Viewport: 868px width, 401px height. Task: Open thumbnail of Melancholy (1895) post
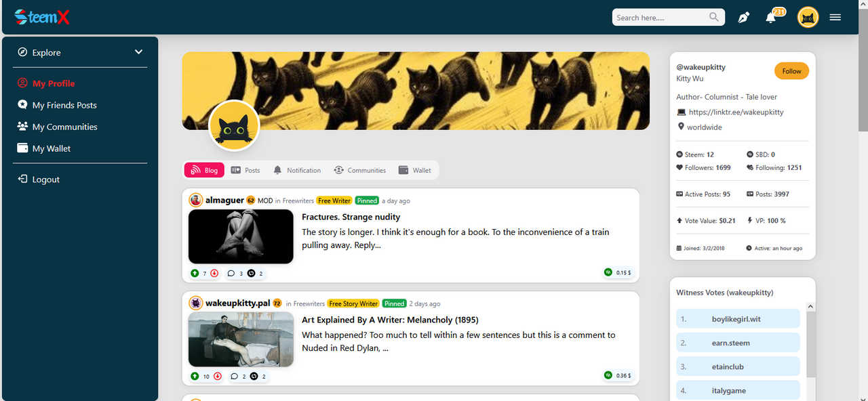(x=241, y=339)
